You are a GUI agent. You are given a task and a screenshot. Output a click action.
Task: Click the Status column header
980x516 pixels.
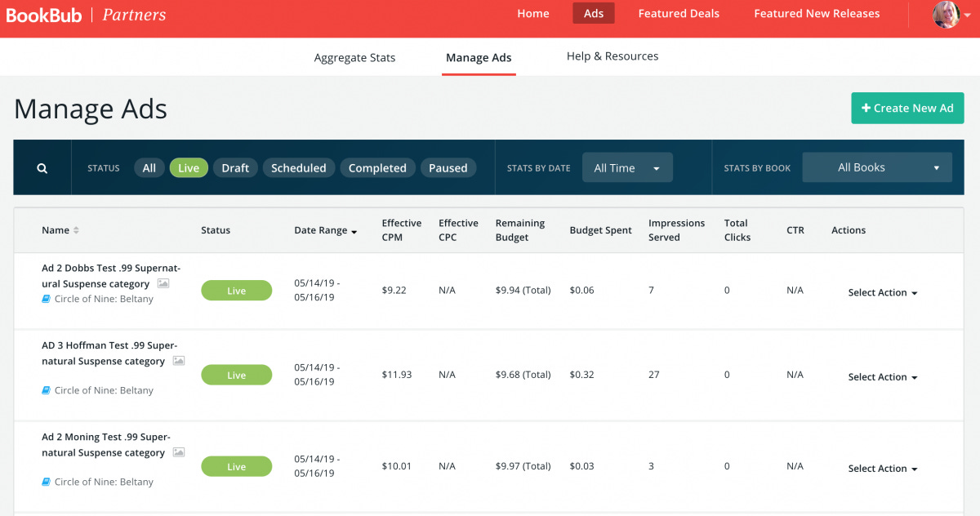[x=216, y=230]
